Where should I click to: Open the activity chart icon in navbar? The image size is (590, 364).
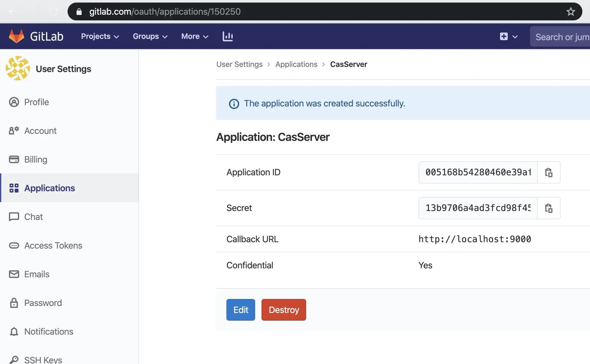tap(228, 36)
